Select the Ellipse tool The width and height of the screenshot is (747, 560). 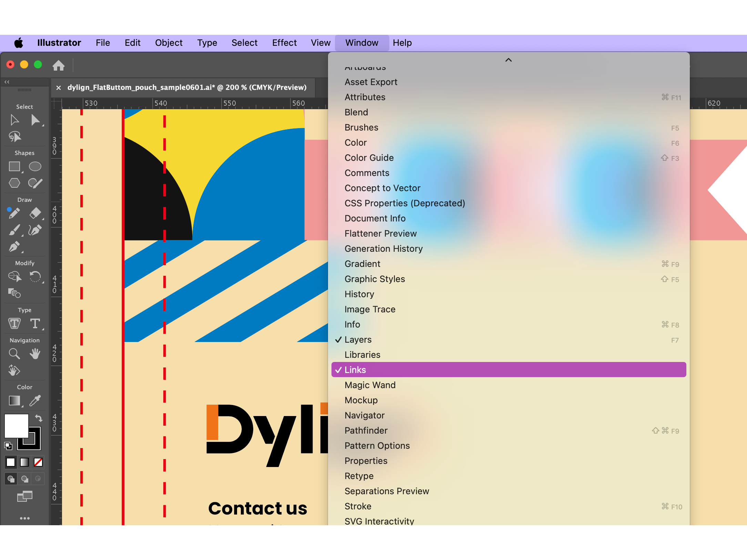tap(35, 167)
